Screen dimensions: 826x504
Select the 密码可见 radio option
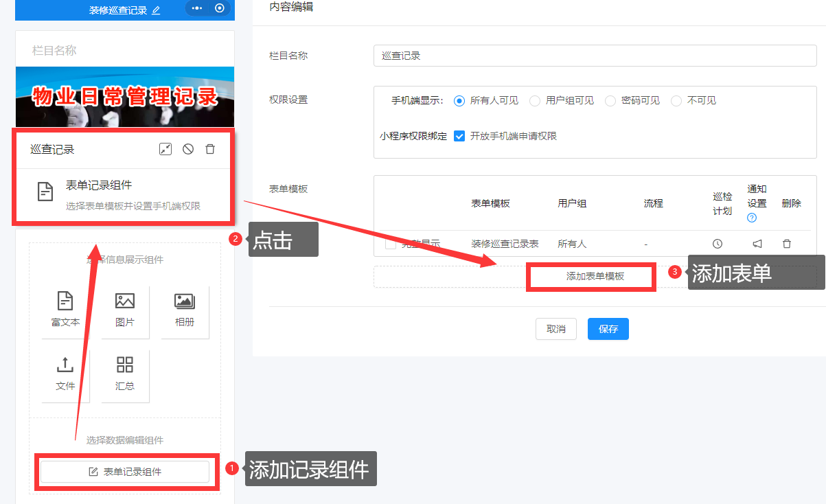pos(610,101)
